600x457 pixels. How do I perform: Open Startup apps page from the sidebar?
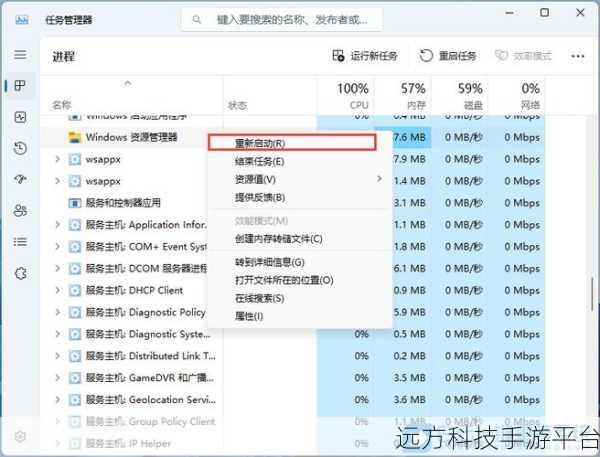[20, 179]
